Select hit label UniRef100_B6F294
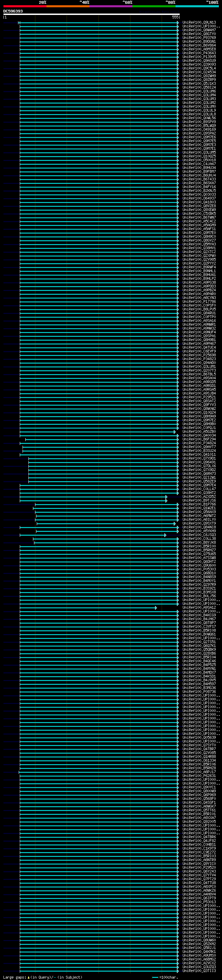The image size is (222, 980). [199, 439]
